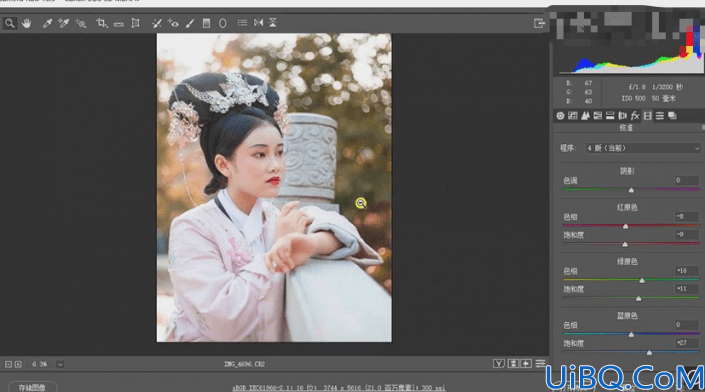
Task: Select the Transform tool
Action: 135,23
